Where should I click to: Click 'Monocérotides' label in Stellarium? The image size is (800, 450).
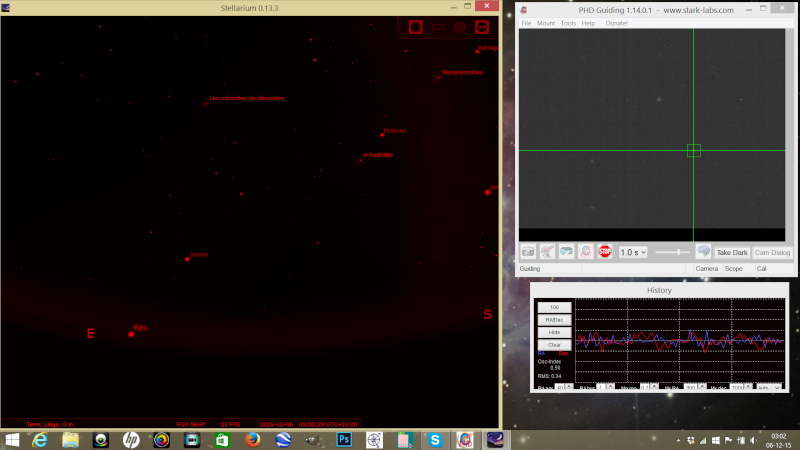pyautogui.click(x=462, y=72)
